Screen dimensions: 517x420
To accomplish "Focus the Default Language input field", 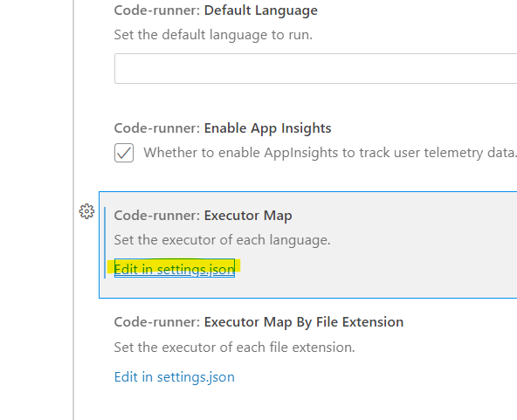I will pos(315,69).
